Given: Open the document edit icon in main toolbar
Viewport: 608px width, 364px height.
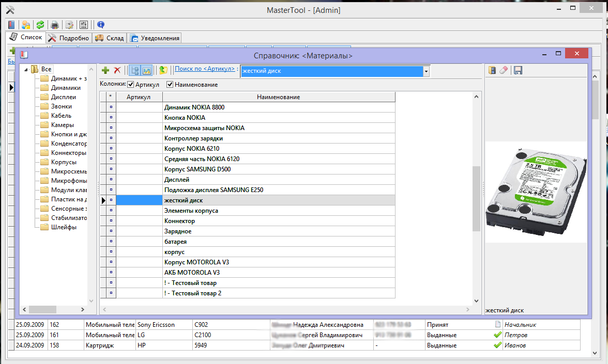Looking at the screenshot, I should (x=69, y=25).
